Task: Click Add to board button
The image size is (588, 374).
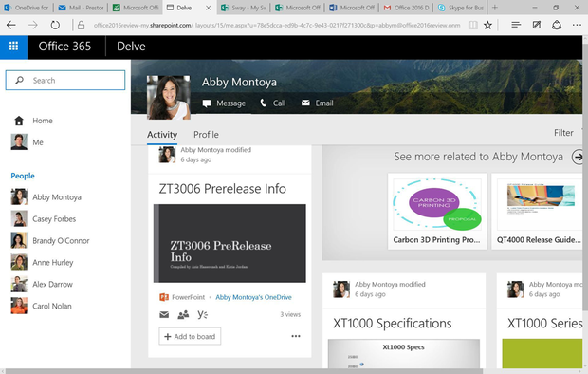Action: 190,336
